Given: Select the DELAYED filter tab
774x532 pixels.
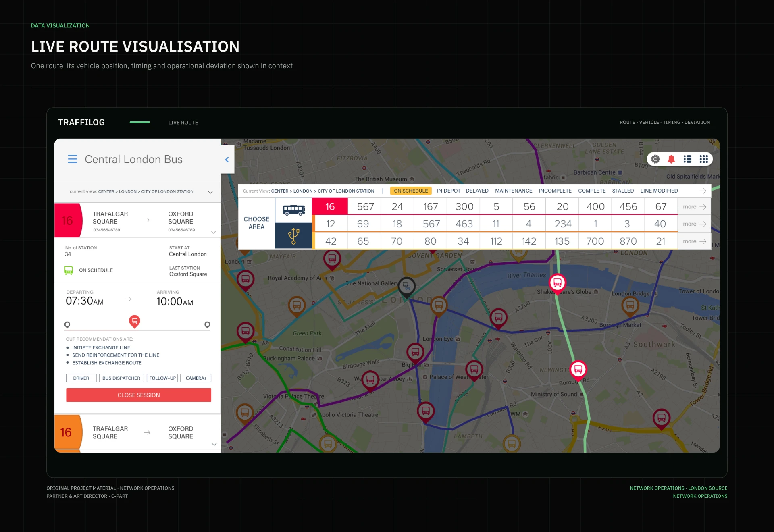Looking at the screenshot, I should (x=477, y=191).
